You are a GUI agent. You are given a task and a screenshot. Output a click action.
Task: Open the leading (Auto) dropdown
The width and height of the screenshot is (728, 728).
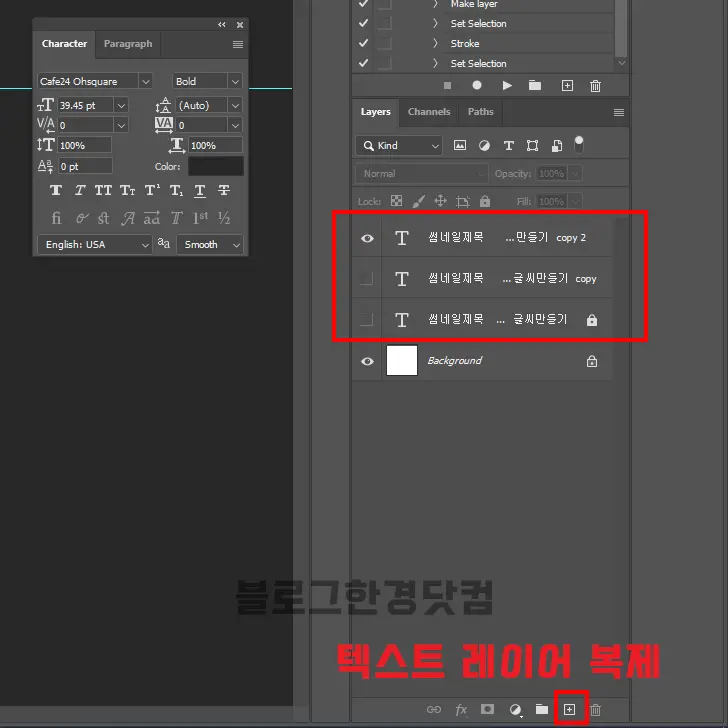coord(235,105)
